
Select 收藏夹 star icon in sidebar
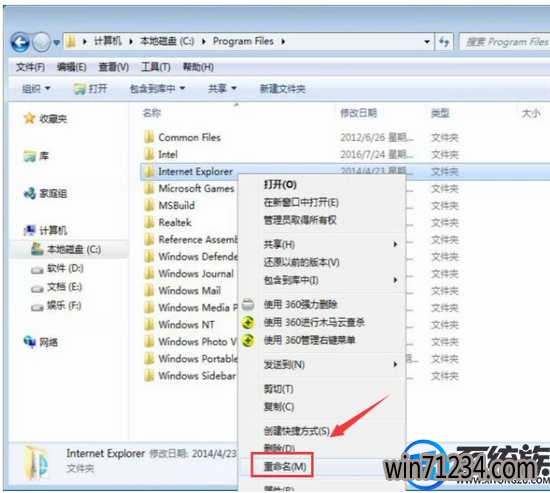(29, 118)
